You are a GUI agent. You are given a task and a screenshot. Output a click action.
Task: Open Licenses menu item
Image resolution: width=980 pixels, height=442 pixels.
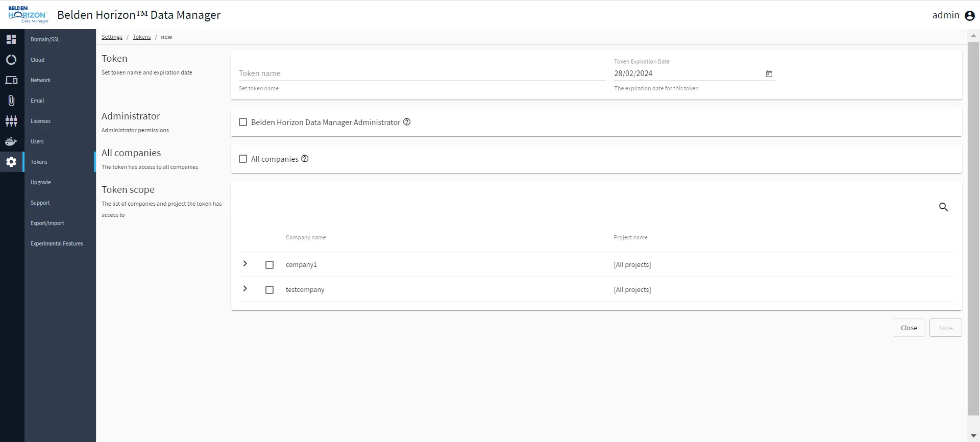[x=60, y=121]
